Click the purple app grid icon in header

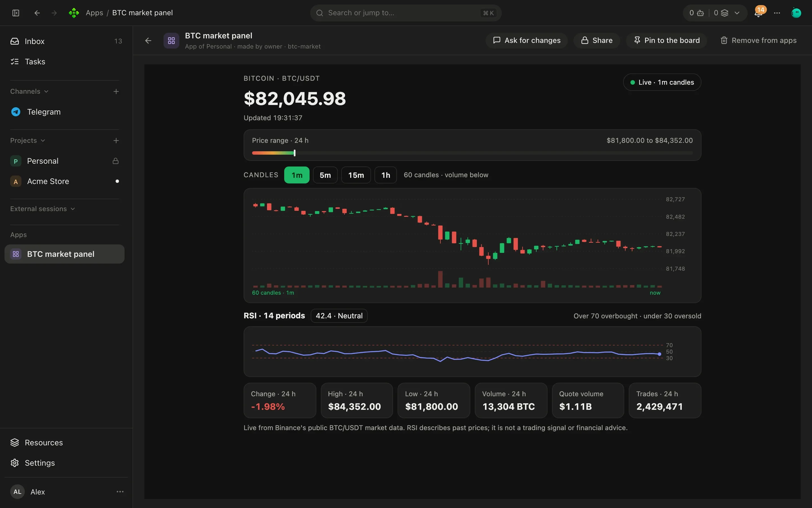click(x=171, y=41)
